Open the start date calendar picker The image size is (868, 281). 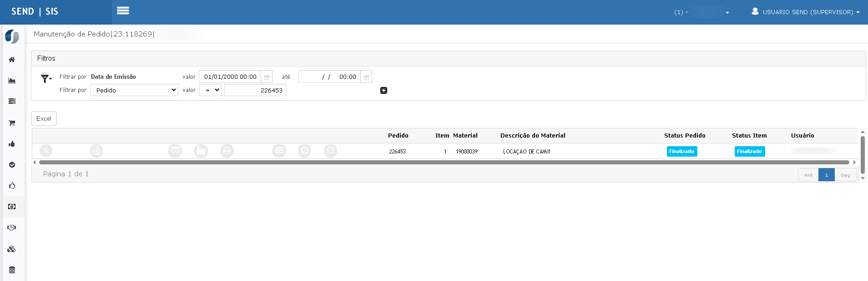(x=267, y=77)
